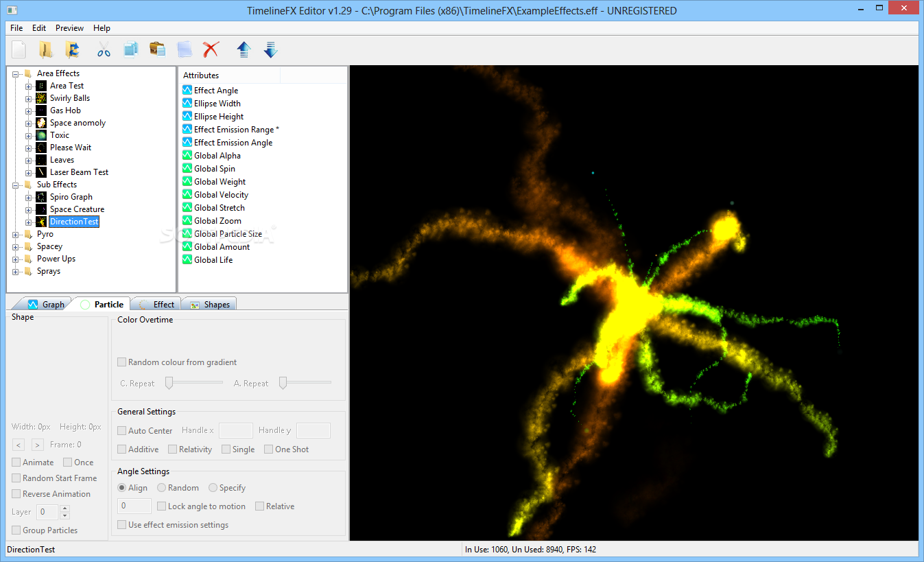Toggle the Additive checkbox

point(121,449)
